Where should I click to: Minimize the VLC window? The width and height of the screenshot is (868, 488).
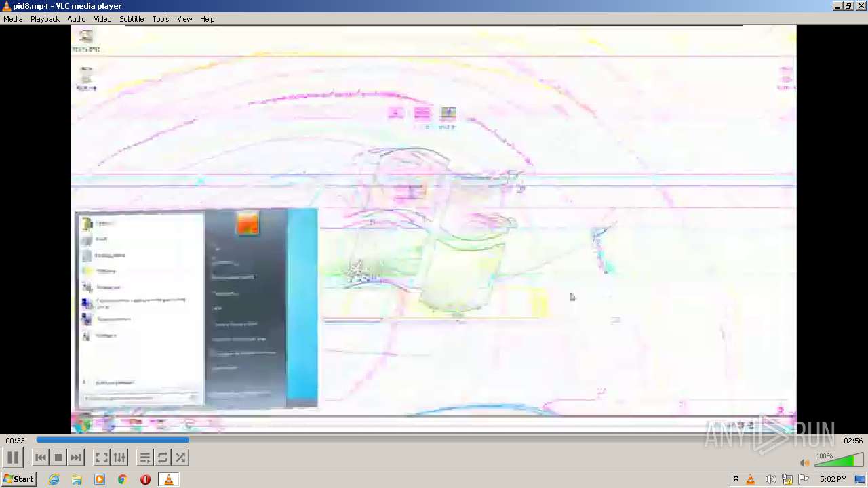tap(837, 6)
